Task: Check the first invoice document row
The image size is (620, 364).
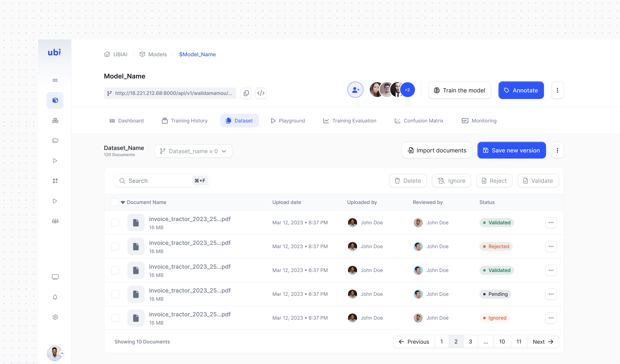Action: (x=115, y=223)
